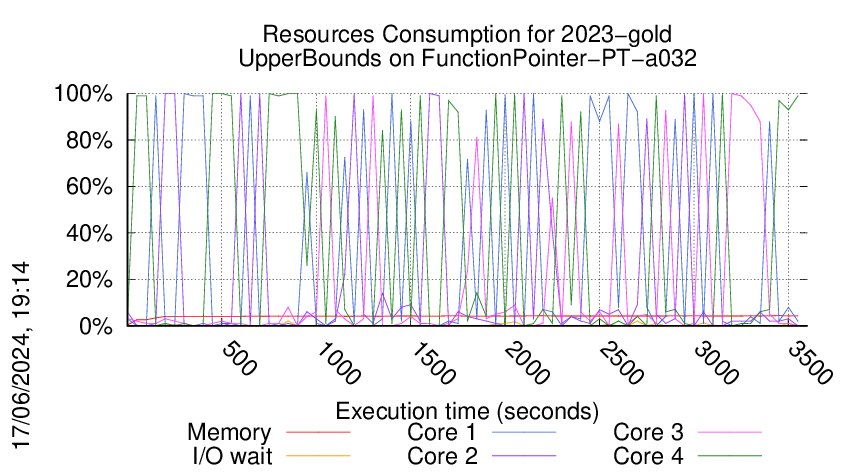850x475 pixels.
Task: Click the 2500 x-axis tick label
Action: point(621,363)
